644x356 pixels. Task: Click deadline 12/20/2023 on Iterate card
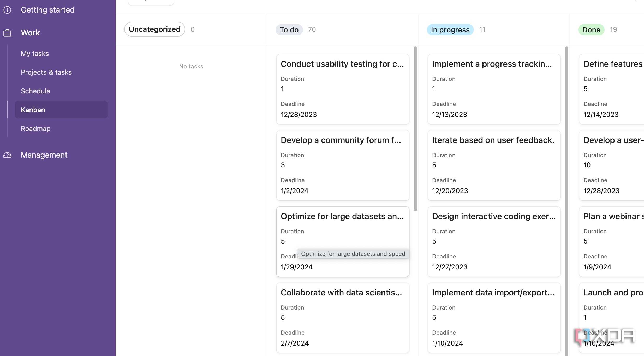tap(450, 191)
